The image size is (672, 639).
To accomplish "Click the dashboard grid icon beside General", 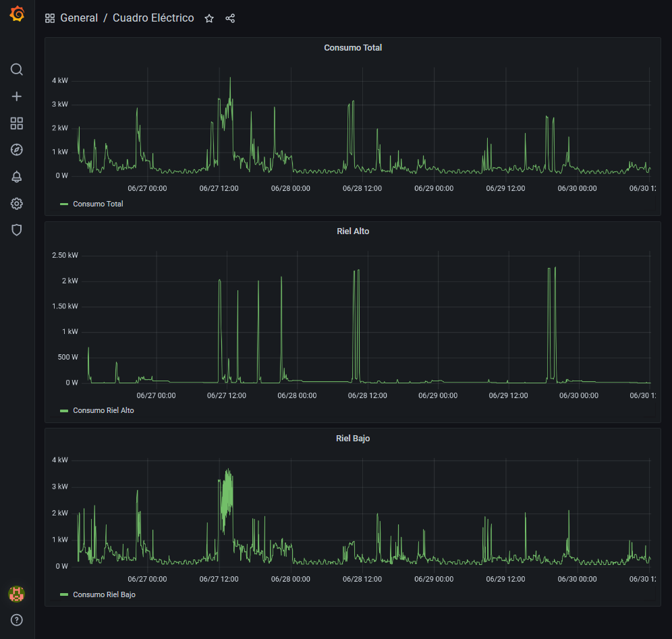I will coord(50,18).
